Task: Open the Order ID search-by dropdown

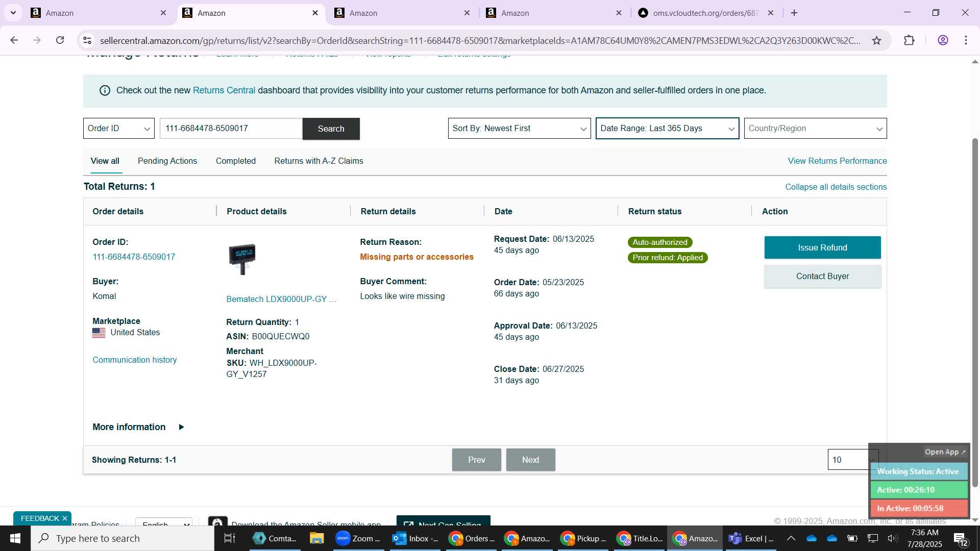Action: click(118, 128)
